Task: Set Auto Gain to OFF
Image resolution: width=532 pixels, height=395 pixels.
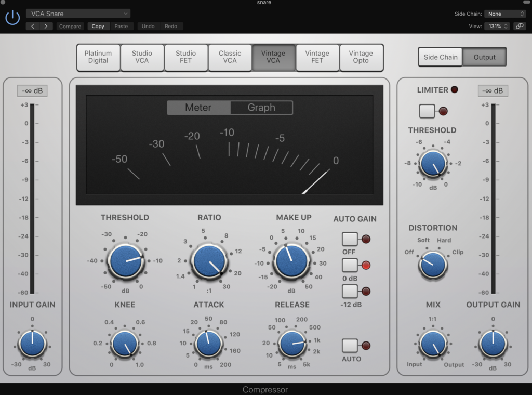Action: pos(350,239)
